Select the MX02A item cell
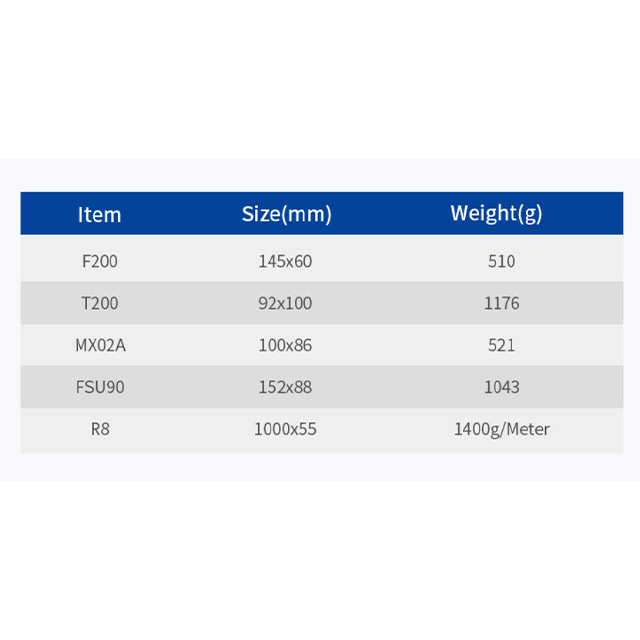Image resolution: width=640 pixels, height=640 pixels. pos(100,345)
